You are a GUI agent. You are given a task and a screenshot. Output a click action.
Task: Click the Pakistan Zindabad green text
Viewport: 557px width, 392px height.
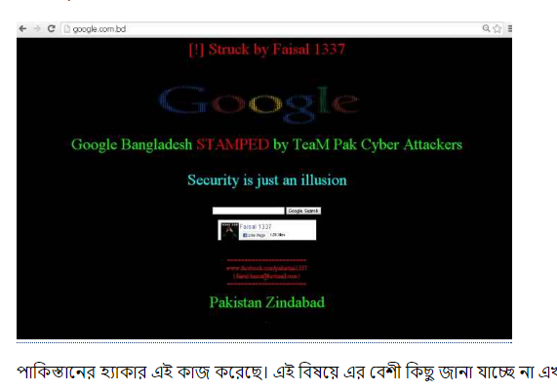[x=266, y=302]
